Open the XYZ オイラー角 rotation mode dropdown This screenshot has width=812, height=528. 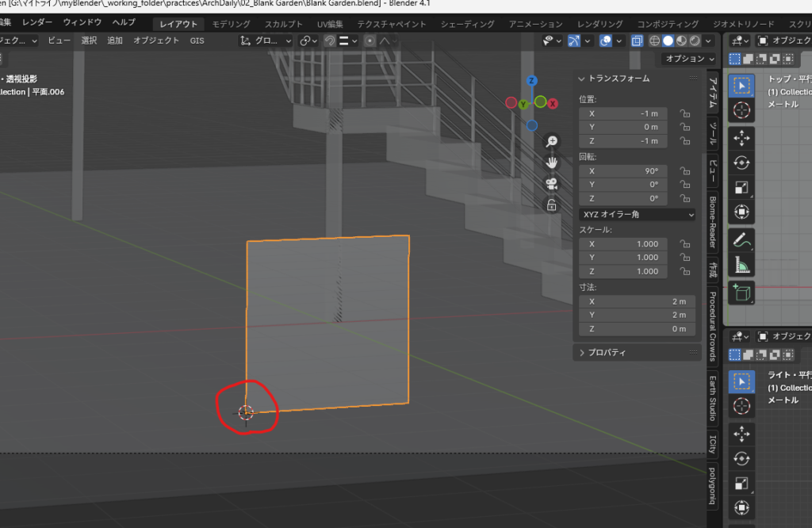click(x=638, y=214)
